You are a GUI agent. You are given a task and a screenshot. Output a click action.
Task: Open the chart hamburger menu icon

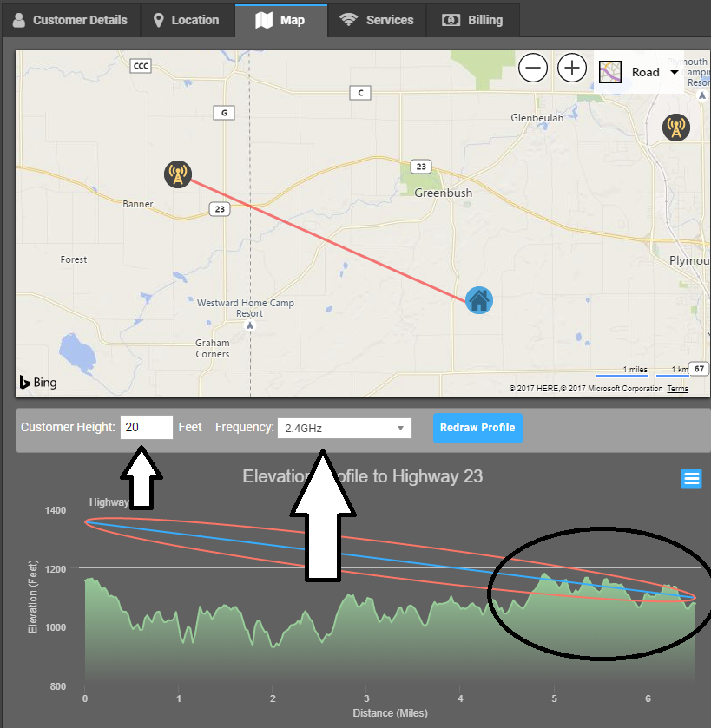(691, 478)
